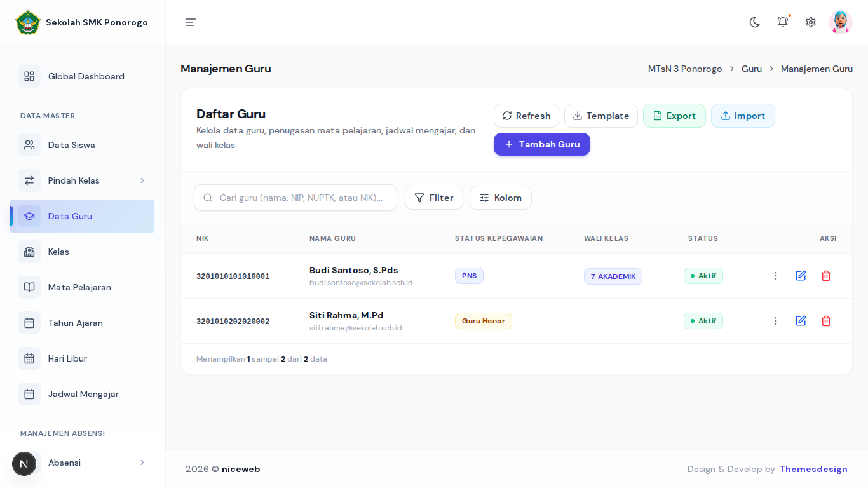Delete Siti Rahma row trash icon
868x488 pixels.
826,321
